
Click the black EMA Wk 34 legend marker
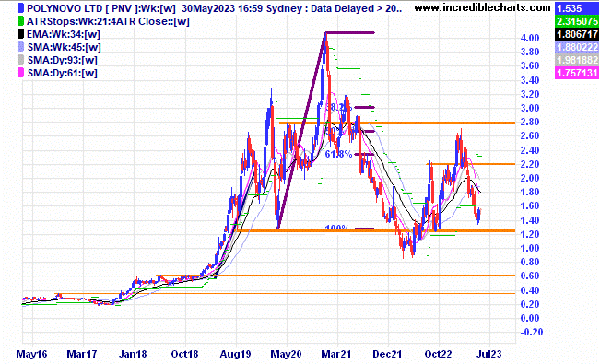click(x=20, y=34)
